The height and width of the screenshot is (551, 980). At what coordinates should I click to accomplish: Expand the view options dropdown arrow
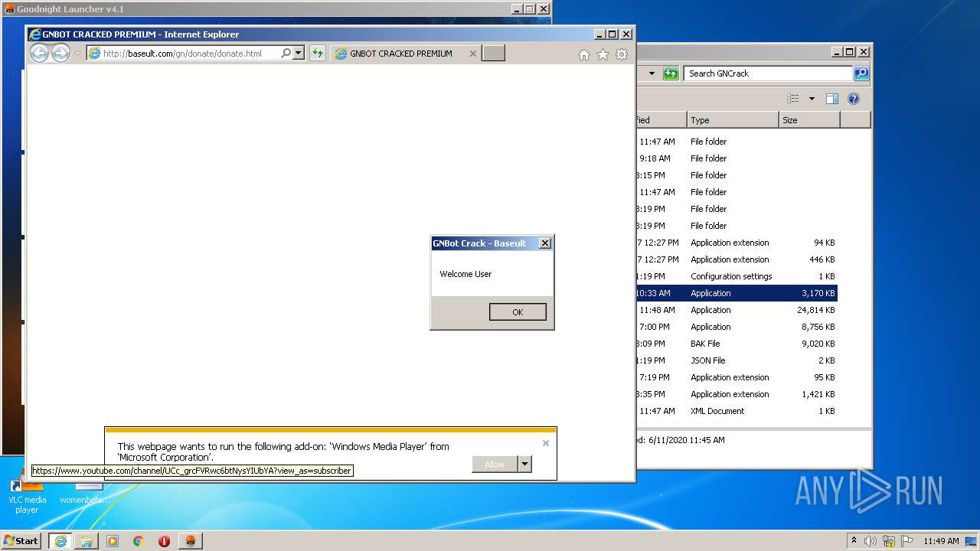[812, 99]
